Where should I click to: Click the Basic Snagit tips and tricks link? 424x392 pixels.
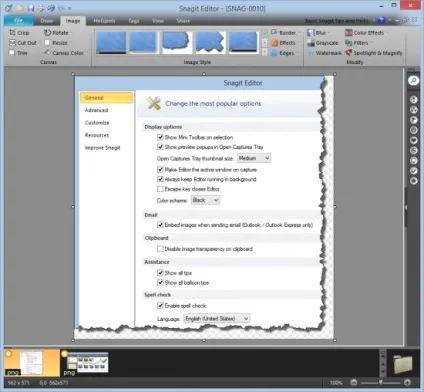coord(337,21)
